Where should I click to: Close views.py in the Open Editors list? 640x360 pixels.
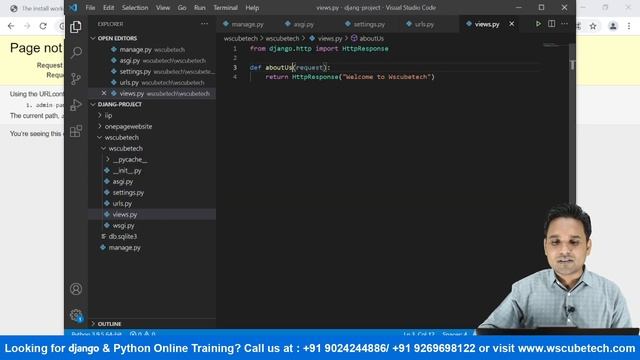[x=104, y=93]
